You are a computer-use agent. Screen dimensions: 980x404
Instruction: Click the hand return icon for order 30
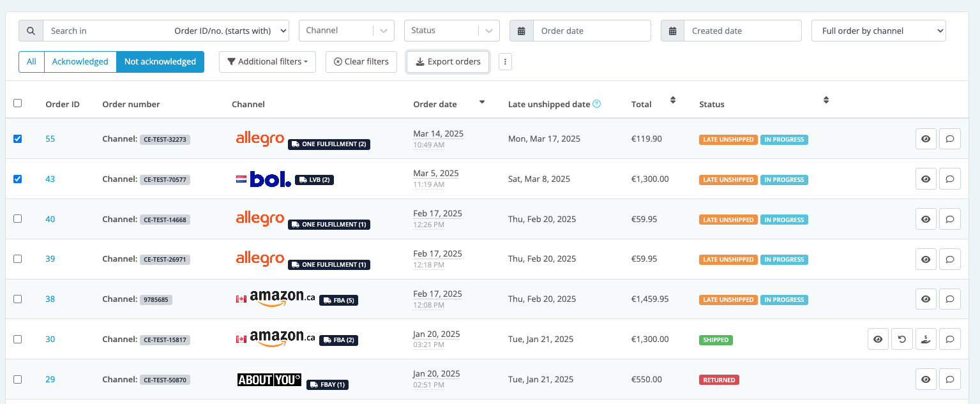pos(926,340)
